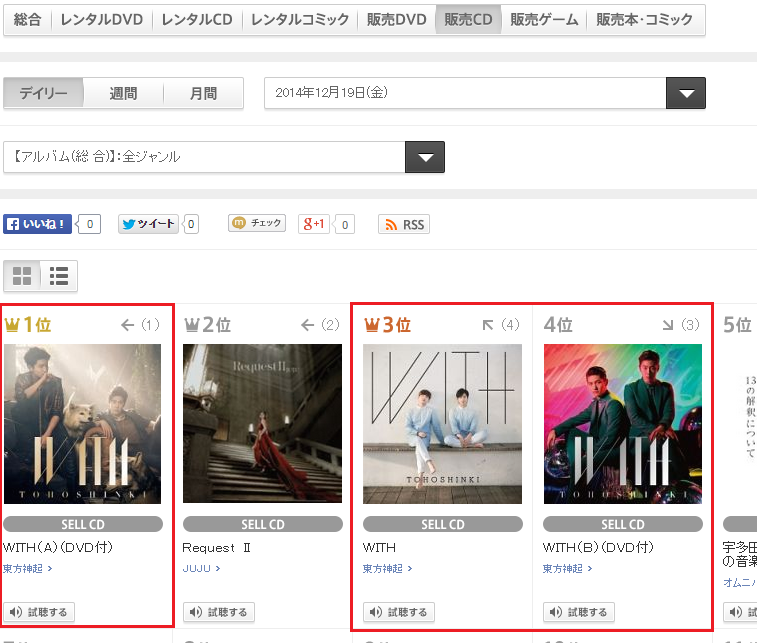Switch to list view layout

point(59,276)
